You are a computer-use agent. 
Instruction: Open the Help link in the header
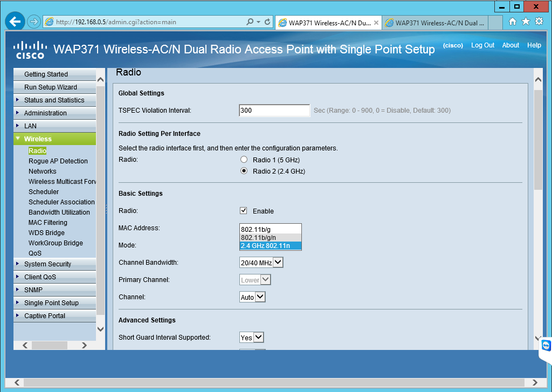[x=534, y=45]
